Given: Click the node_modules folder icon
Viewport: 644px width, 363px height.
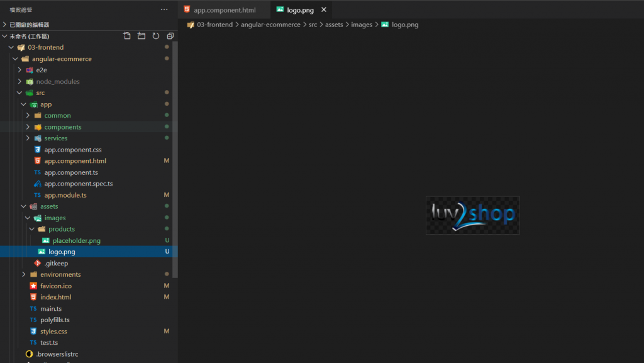Looking at the screenshot, I should point(30,81).
